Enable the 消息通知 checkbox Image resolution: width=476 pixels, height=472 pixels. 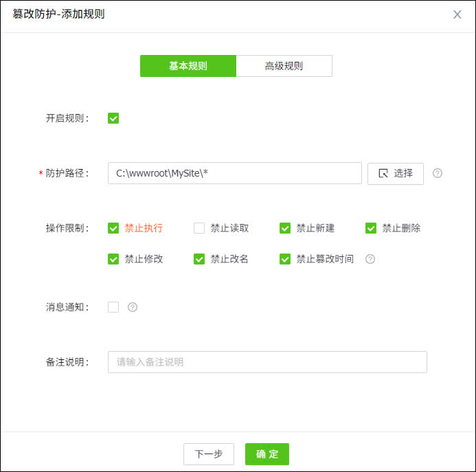coord(113,307)
